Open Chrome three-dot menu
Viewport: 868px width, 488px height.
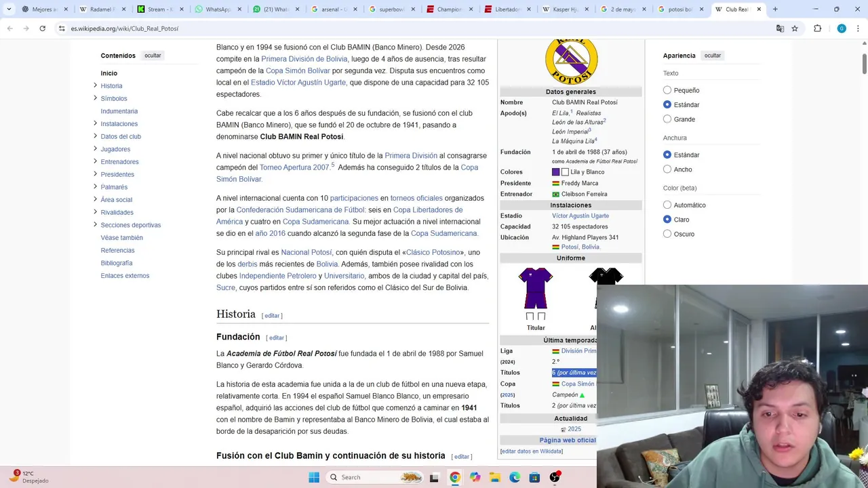point(858,28)
